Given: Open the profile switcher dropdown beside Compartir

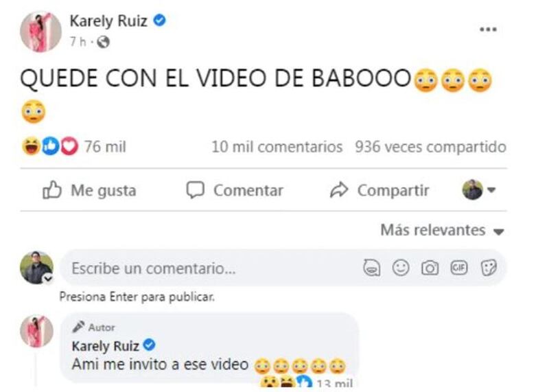Looking at the screenshot, I should coord(478,190).
